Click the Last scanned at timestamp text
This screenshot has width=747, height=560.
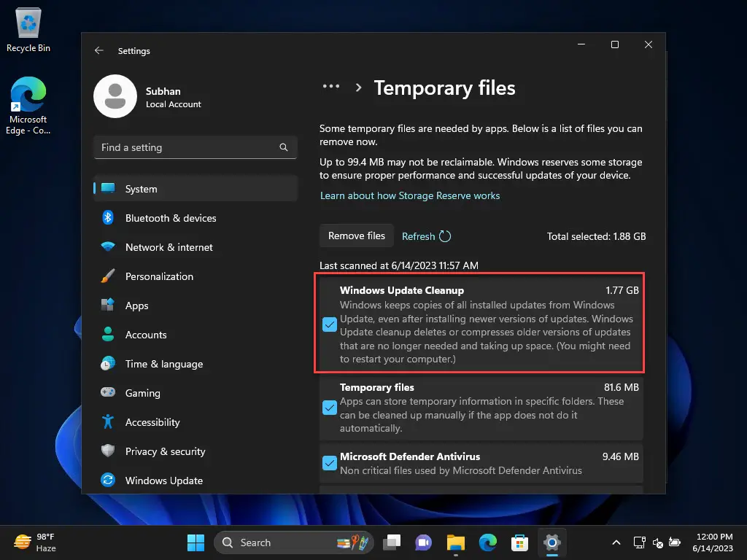pos(399,265)
